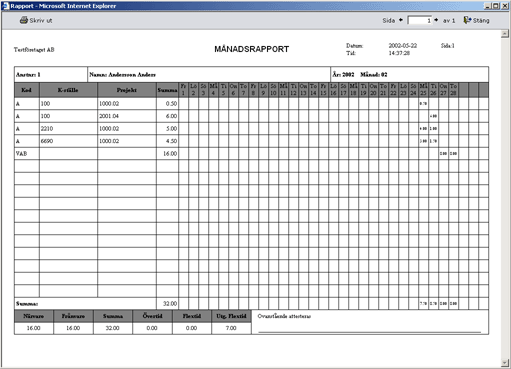Click the Skriv ut button text
This screenshot has height=369, width=511.
41,20
